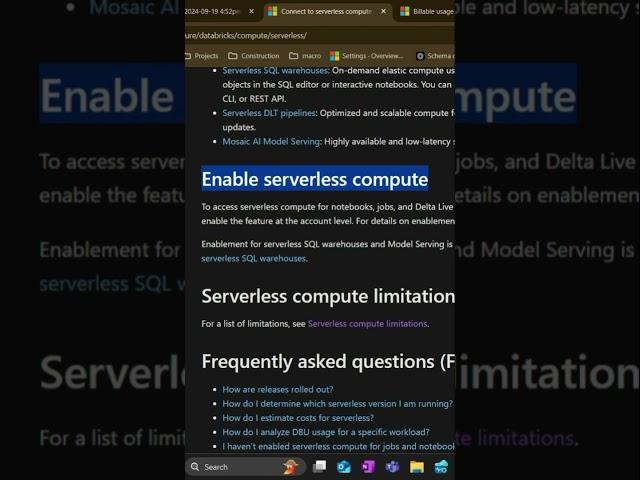640x480 pixels.
Task: Open 'How do I analyze DBU usage' link
Action: click(326, 432)
